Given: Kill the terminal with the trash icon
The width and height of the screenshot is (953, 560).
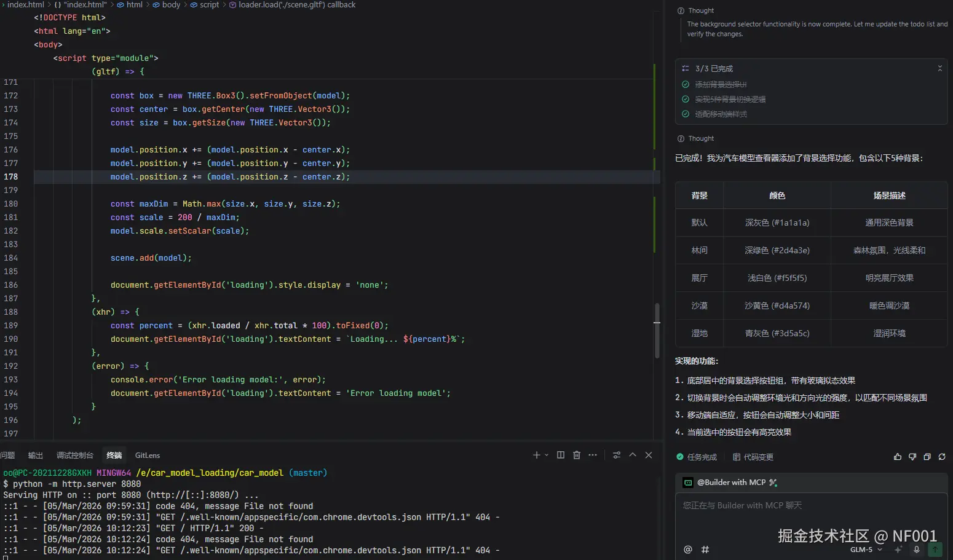Looking at the screenshot, I should [x=576, y=455].
